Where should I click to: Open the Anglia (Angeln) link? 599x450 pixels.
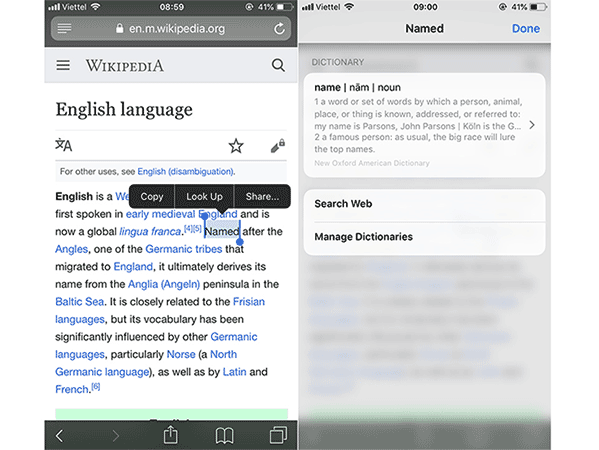(164, 284)
